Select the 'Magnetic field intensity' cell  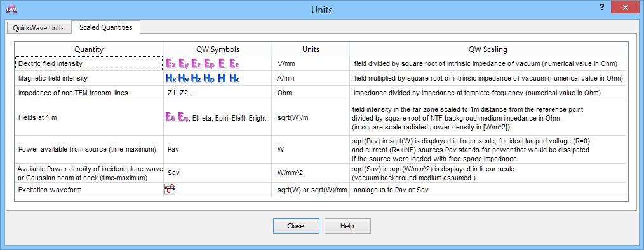click(89, 78)
